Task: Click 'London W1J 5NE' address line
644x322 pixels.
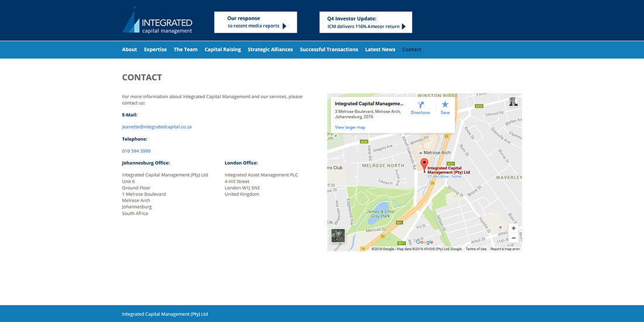Action: point(242,188)
